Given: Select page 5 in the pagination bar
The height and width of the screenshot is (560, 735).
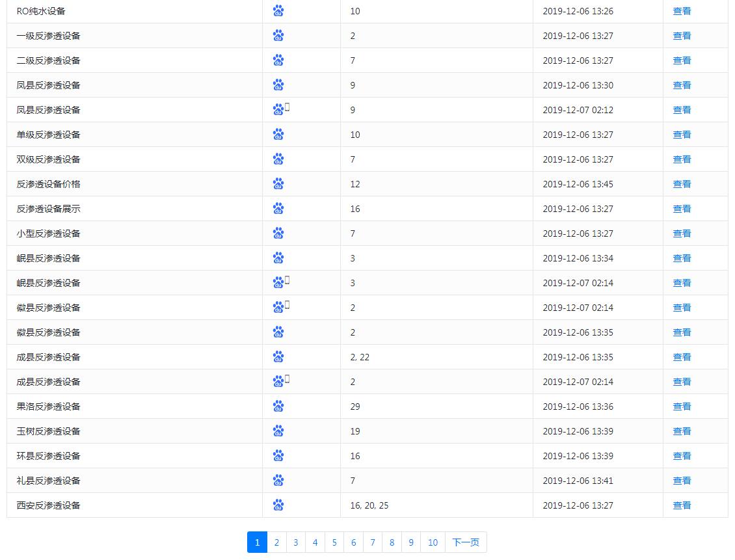Looking at the screenshot, I should [334, 542].
